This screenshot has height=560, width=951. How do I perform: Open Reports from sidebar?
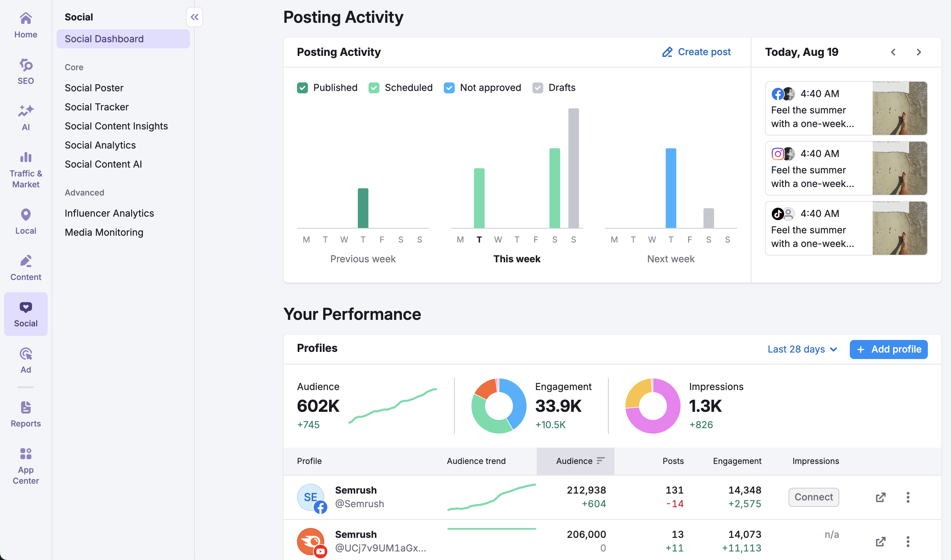tap(25, 414)
